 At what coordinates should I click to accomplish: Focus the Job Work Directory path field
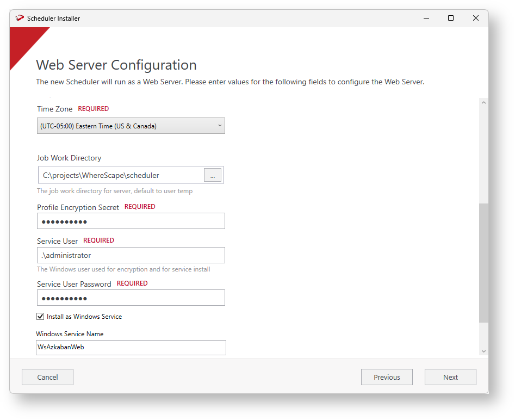[122, 175]
